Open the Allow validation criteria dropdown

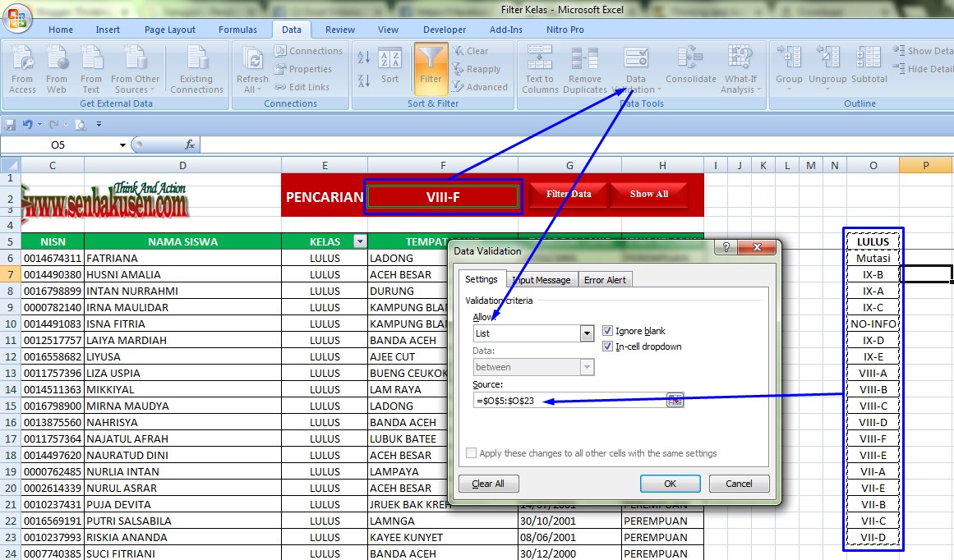[x=588, y=333]
